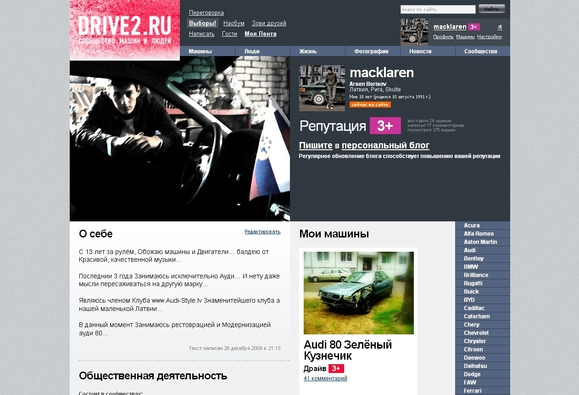Image resolution: width=579 pixels, height=395 pixels.
Task: Open the персональный блог link
Action: (x=386, y=145)
